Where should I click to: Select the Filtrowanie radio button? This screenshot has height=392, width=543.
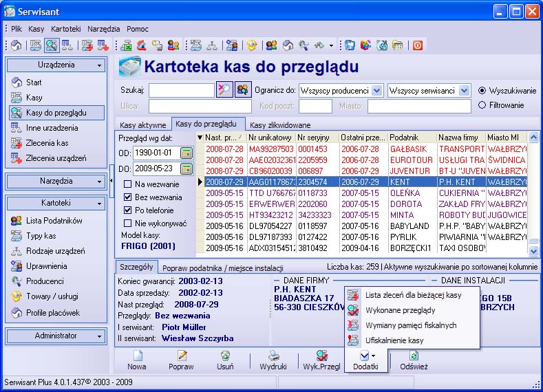(482, 105)
